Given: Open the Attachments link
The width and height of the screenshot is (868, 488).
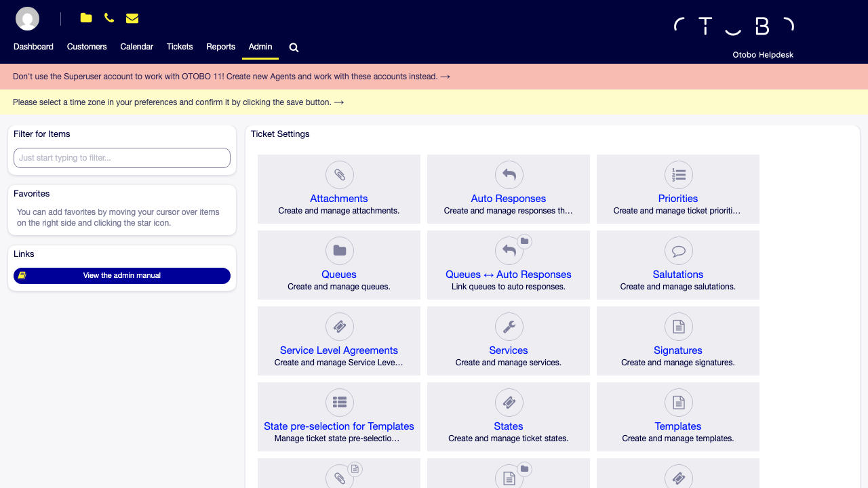Looking at the screenshot, I should (339, 199).
